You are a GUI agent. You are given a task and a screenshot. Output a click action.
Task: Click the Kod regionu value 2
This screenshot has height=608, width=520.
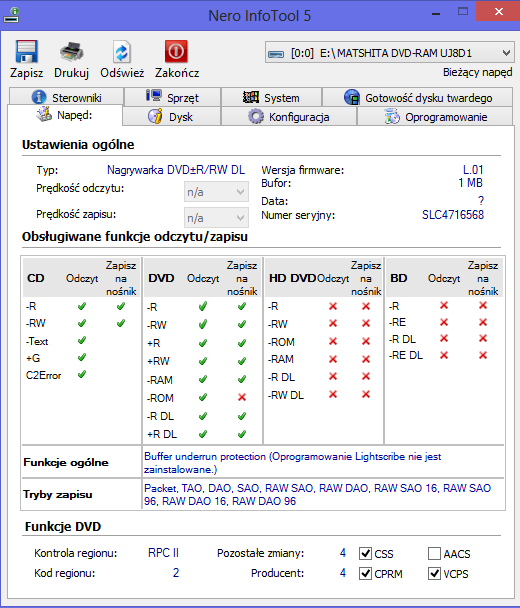point(176,573)
